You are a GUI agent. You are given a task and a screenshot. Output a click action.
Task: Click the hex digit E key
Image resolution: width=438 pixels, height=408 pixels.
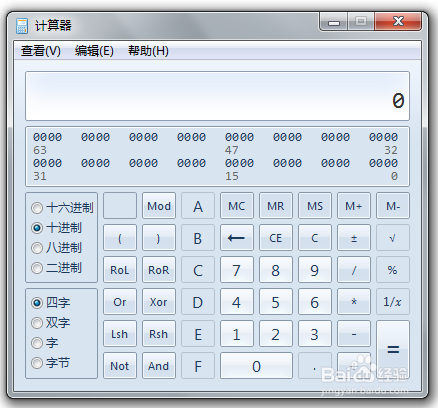point(198,334)
